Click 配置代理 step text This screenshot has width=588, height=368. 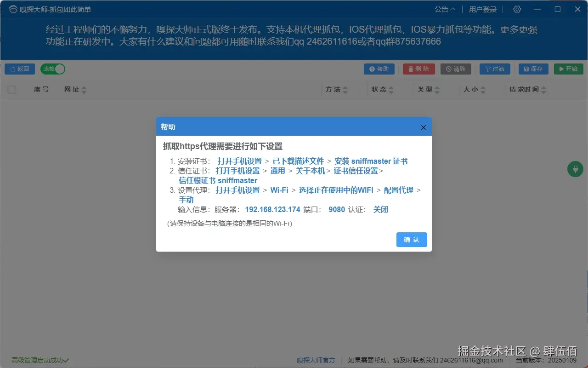[x=399, y=190]
